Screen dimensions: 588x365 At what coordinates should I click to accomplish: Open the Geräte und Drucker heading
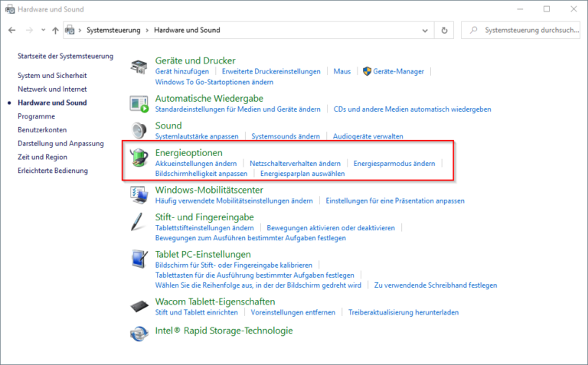(195, 60)
